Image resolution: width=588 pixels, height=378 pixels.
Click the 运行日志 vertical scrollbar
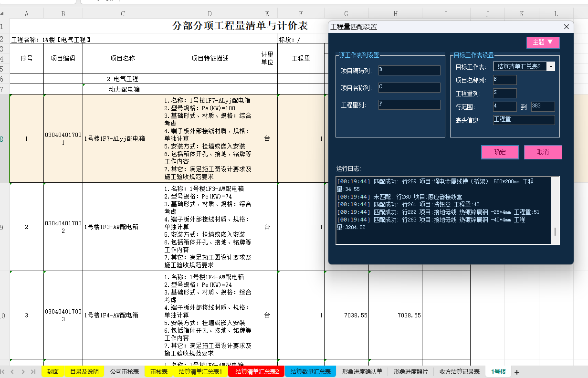click(x=555, y=210)
